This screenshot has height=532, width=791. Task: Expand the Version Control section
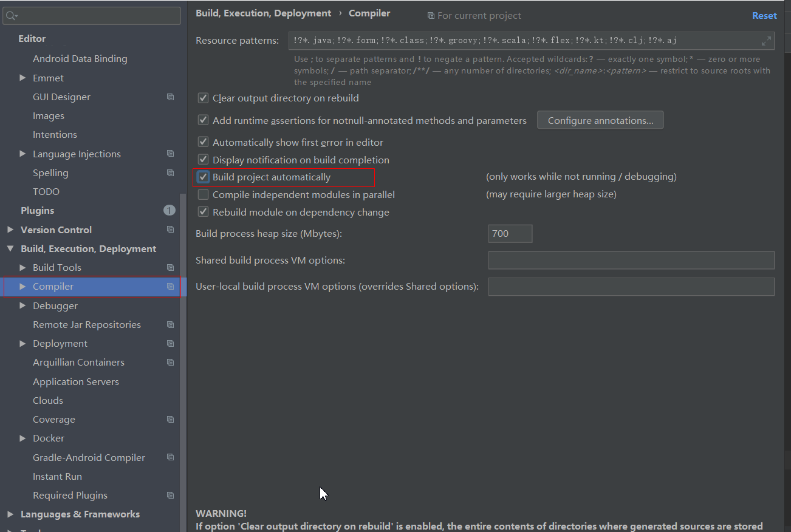pos(10,230)
